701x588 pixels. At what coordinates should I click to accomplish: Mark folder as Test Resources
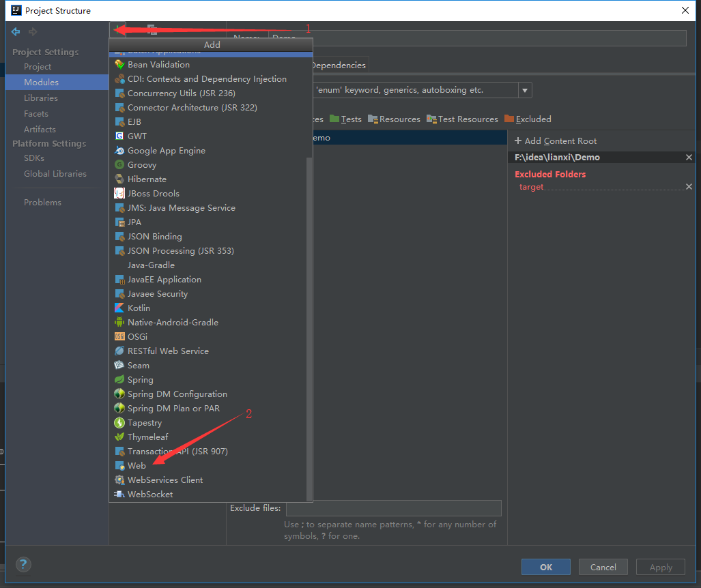(462, 119)
